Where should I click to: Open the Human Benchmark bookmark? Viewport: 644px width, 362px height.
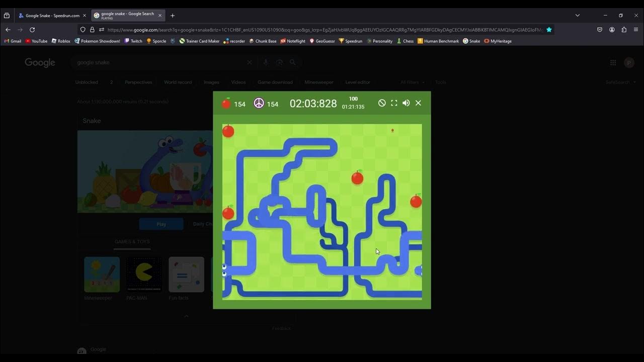(x=438, y=41)
